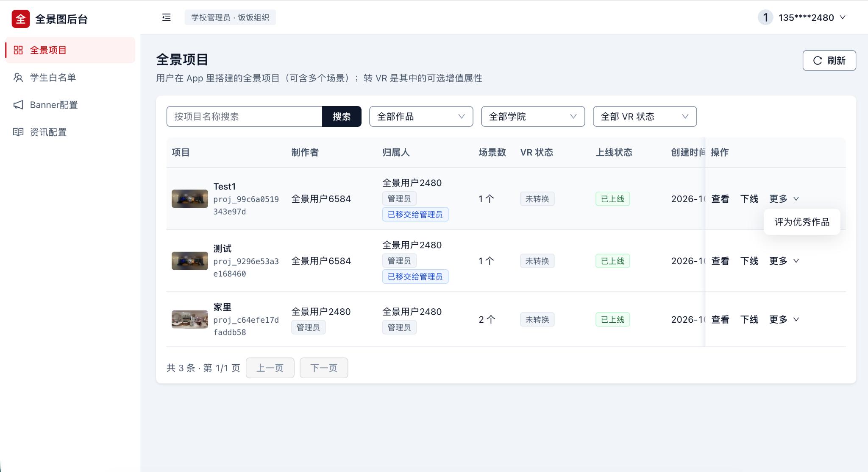Viewport: 868px width, 472px height.
Task: Click the 共 3 条 · 第 1/1 页 pagination text
Action: click(203, 368)
